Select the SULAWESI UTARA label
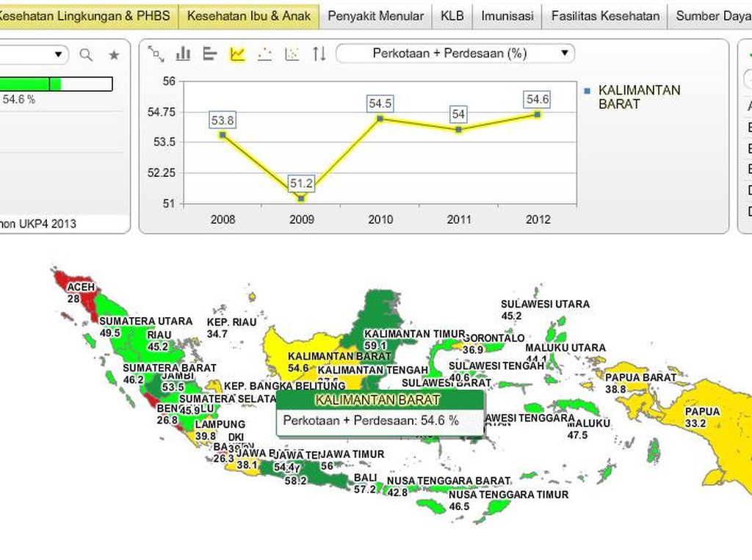This screenshot has width=752, height=560. point(546,304)
